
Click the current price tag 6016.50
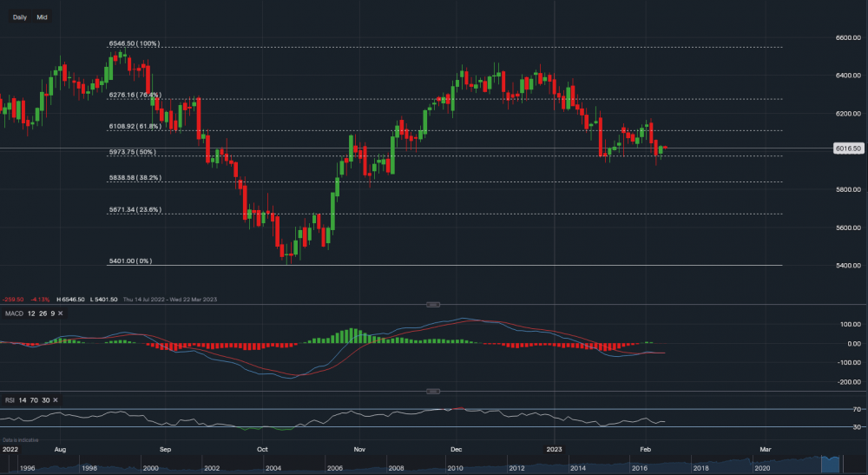[x=846, y=148]
